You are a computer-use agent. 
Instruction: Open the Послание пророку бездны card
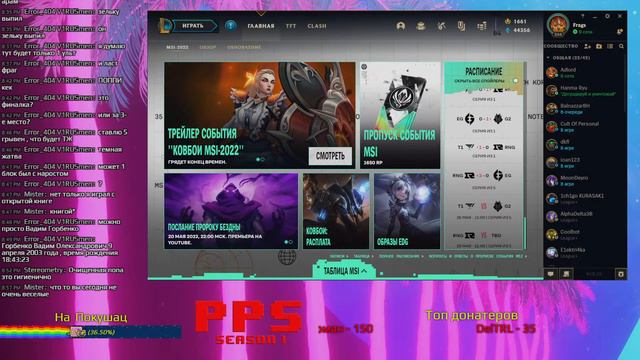coord(231,211)
